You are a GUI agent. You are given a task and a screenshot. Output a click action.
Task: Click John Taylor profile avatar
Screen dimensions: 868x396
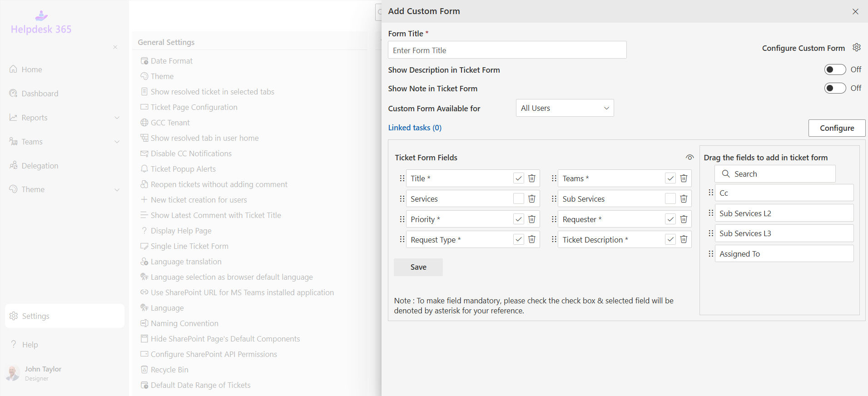click(x=13, y=373)
